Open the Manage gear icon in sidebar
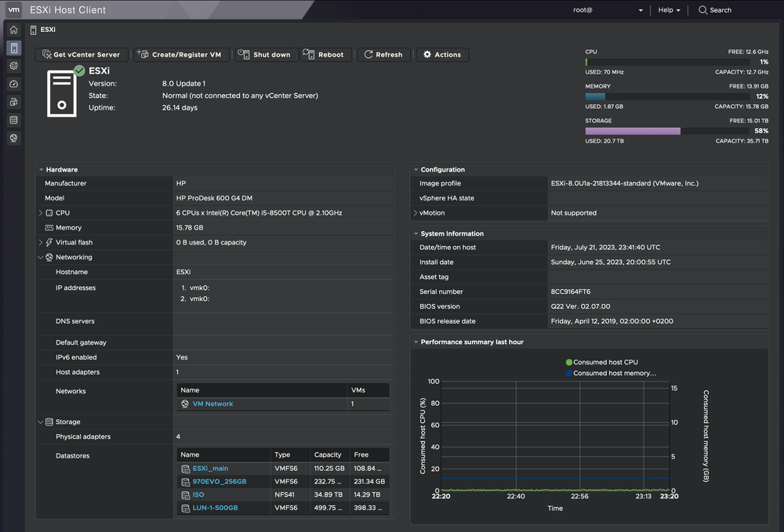Viewport: 784px width, 532px height. 13,66
